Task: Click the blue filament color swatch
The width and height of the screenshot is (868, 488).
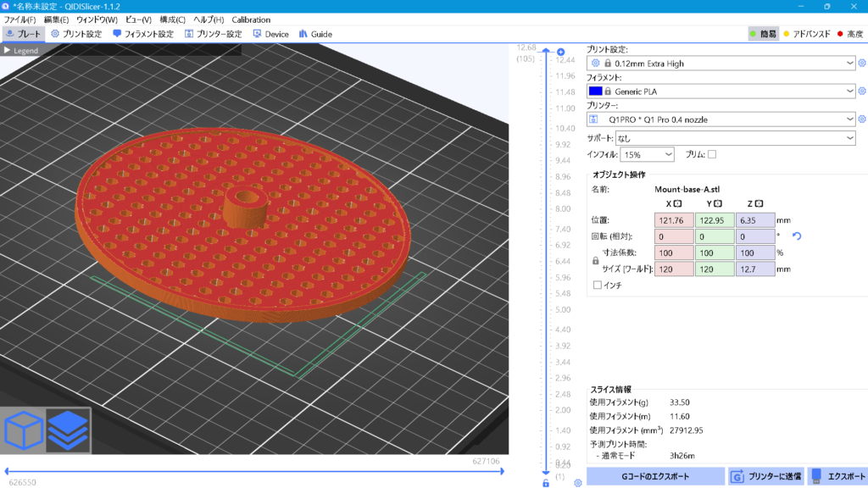Action: click(x=595, y=91)
